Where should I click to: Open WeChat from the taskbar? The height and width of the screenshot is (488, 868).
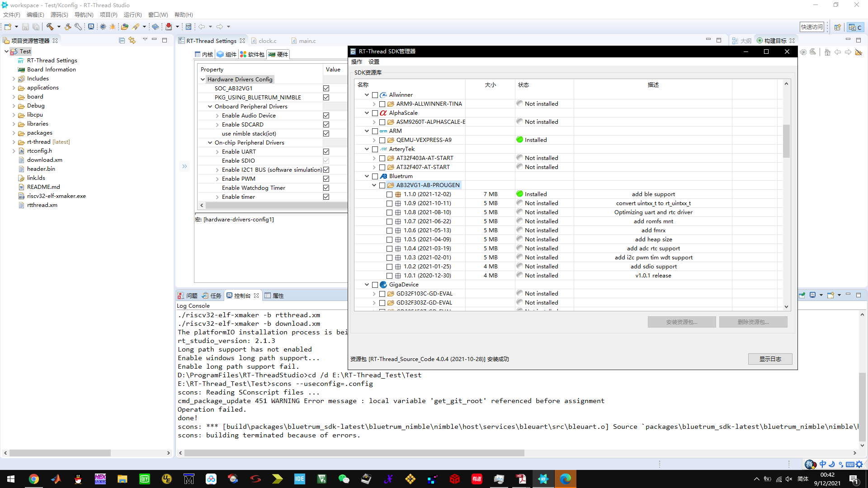click(344, 479)
